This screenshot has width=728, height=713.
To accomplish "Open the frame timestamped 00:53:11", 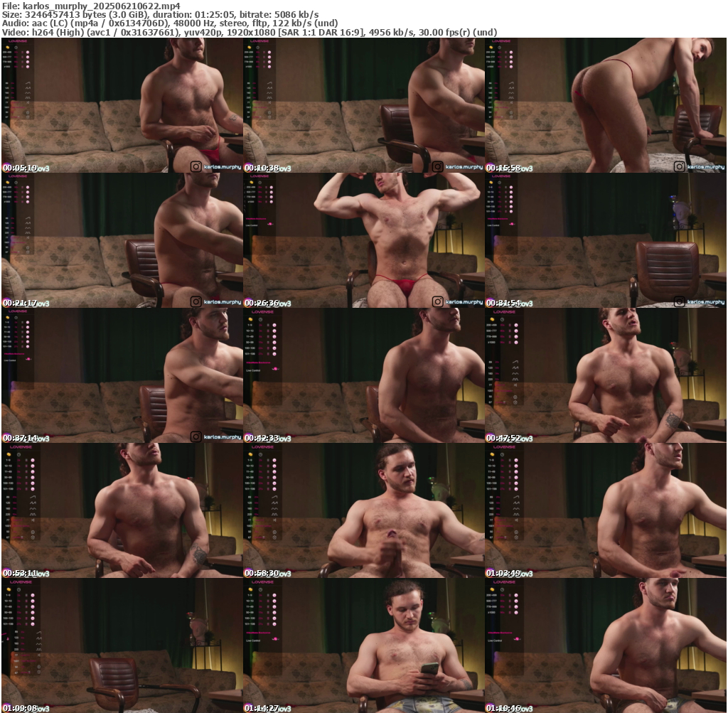I will click(x=122, y=510).
